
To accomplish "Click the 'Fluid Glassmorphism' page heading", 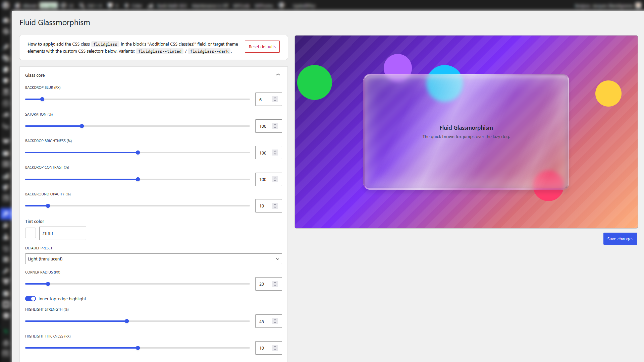I will [55, 22].
